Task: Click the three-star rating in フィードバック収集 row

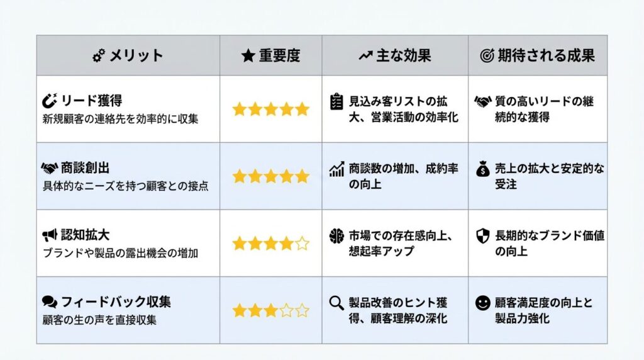Action: (x=270, y=310)
